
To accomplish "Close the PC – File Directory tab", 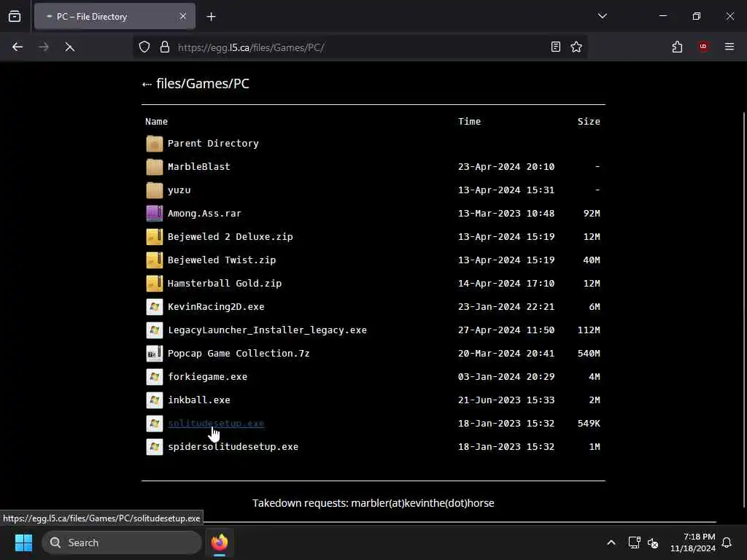I will click(x=183, y=16).
